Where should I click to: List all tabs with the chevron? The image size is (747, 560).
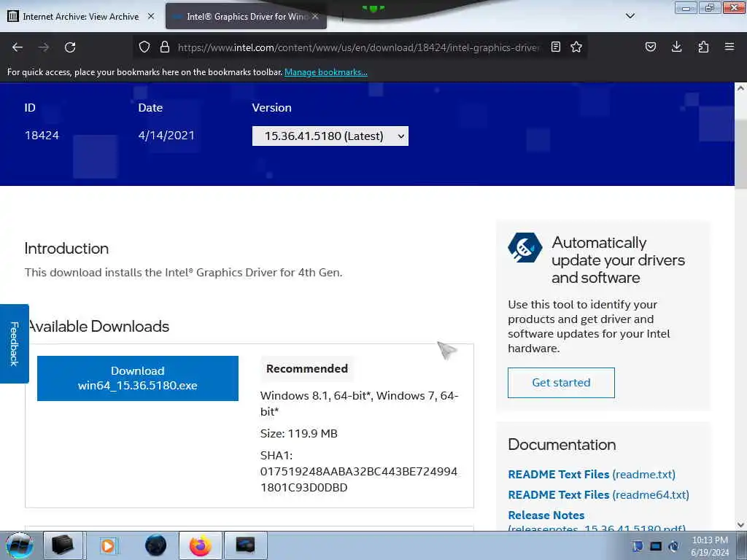point(630,16)
